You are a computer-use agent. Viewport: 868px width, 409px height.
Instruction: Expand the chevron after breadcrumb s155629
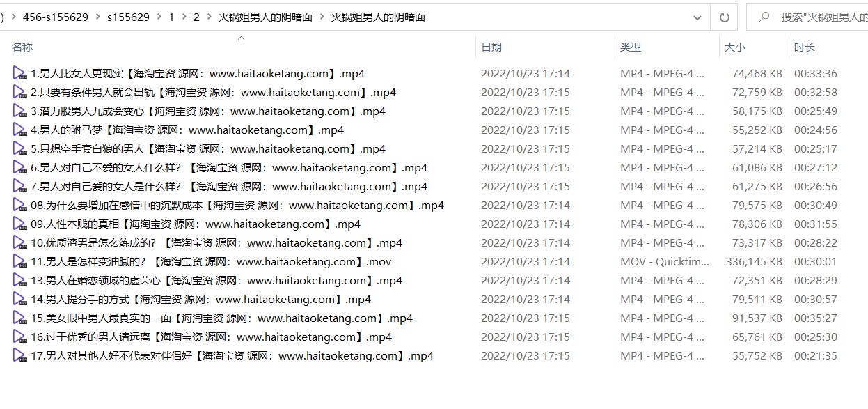point(159,17)
